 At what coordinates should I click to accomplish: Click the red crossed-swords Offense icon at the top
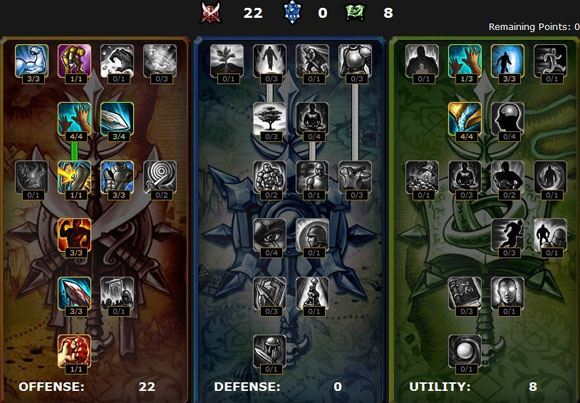tap(210, 13)
